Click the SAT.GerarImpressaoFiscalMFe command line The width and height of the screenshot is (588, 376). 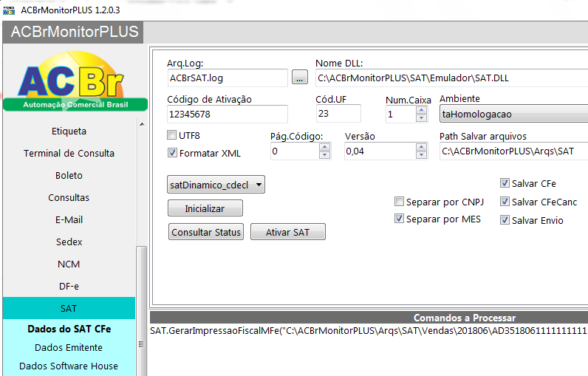click(369, 330)
